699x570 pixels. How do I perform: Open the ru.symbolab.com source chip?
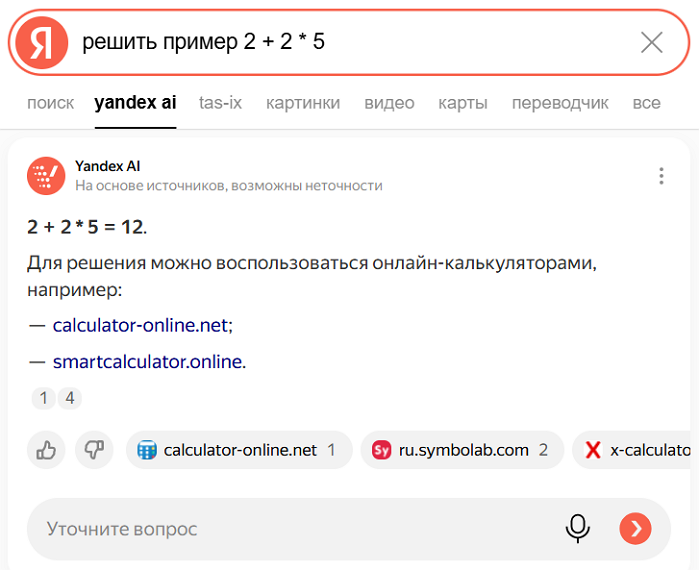[x=462, y=450]
